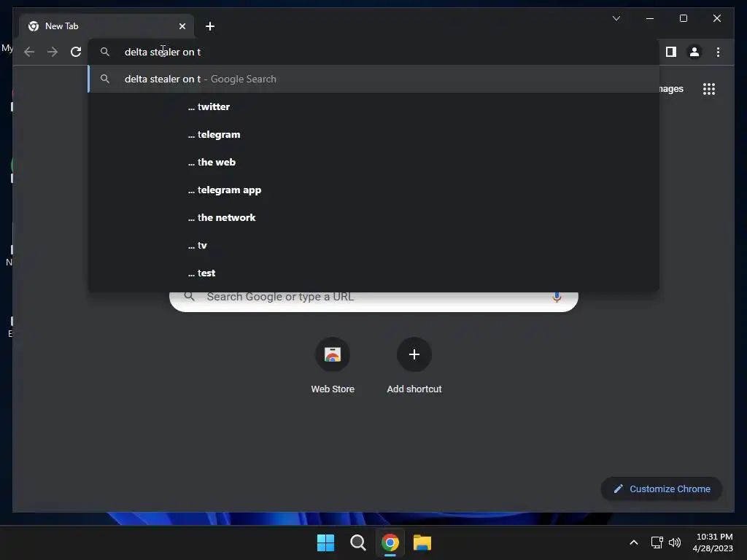Show hidden icons in system tray
This screenshot has width=747, height=560.
tap(634, 542)
